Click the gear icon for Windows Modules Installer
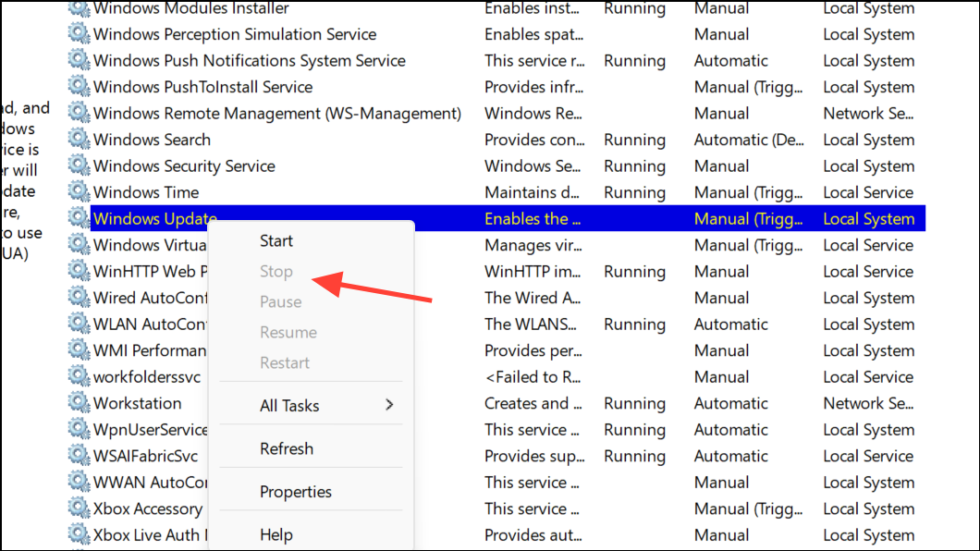 click(79, 8)
